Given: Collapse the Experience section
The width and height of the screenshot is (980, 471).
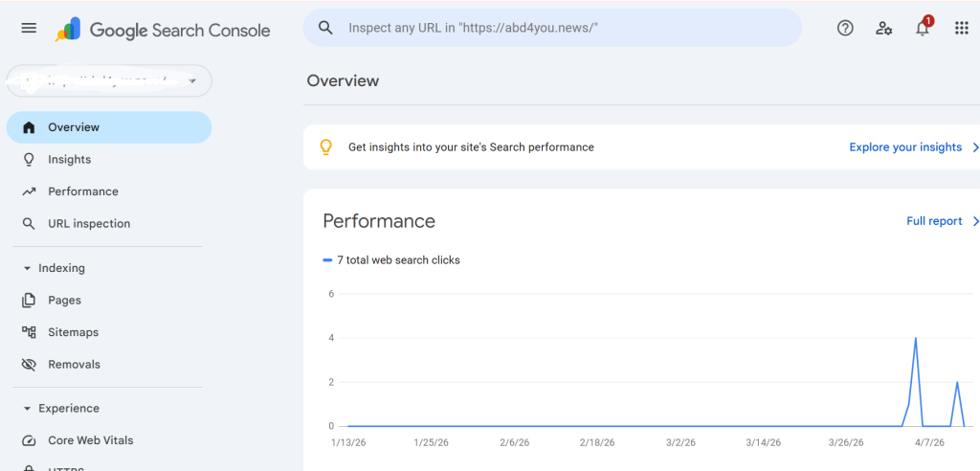Looking at the screenshot, I should pyautogui.click(x=27, y=409).
